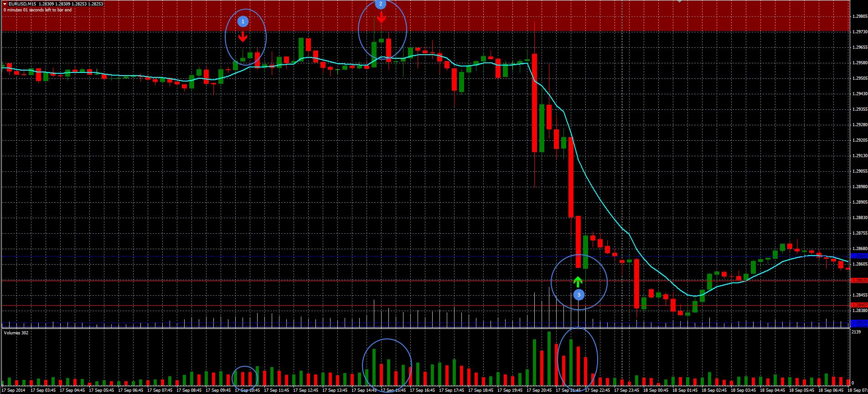Click the 1.29580 price scale label
The width and height of the screenshot is (868, 394).
[x=859, y=63]
